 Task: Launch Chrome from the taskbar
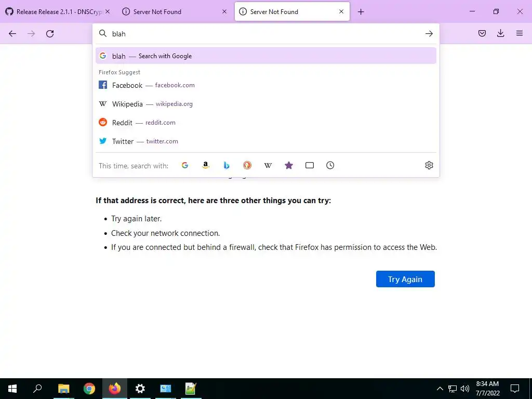(89, 389)
